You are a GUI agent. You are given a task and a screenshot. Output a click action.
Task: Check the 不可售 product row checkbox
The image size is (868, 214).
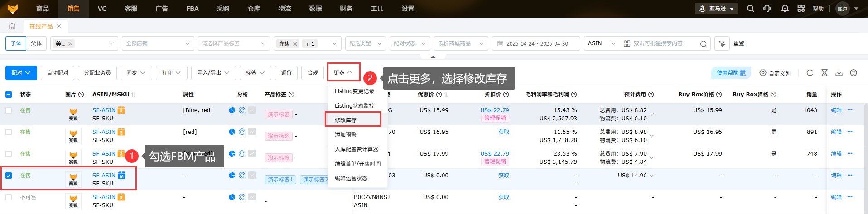9,197
